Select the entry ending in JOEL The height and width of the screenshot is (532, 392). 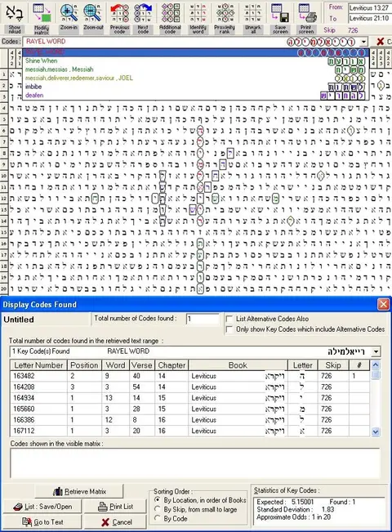(196, 78)
